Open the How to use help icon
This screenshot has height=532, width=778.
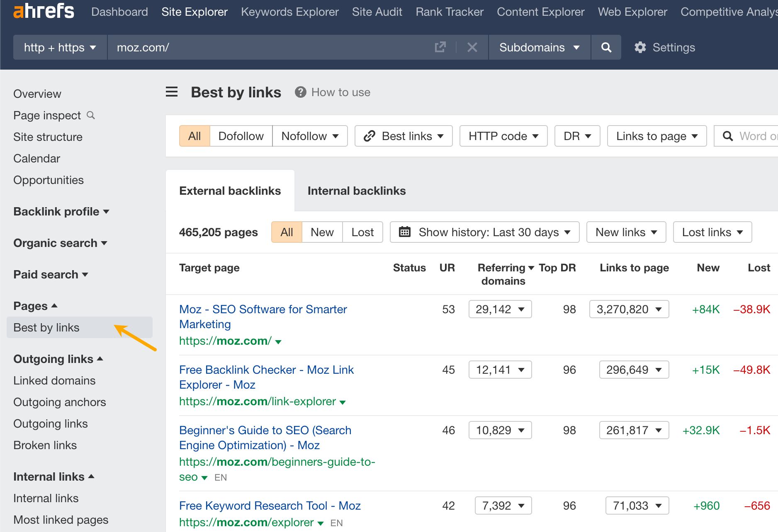coord(301,92)
